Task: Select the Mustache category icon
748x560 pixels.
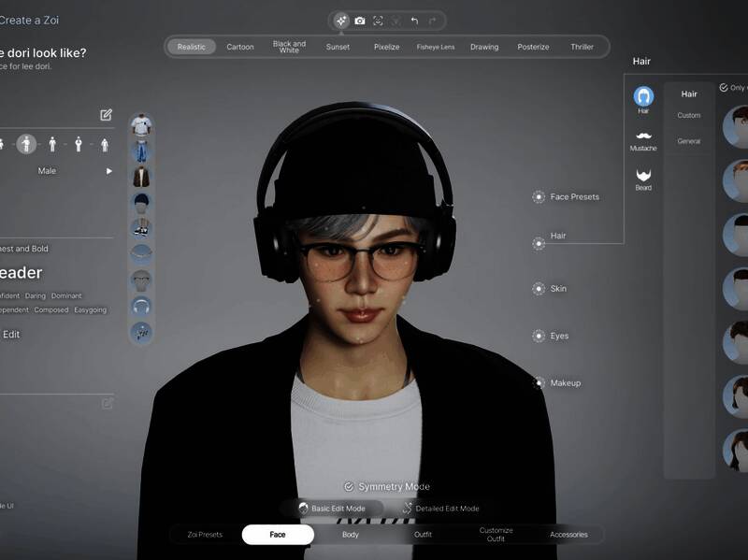Action: [x=643, y=138]
